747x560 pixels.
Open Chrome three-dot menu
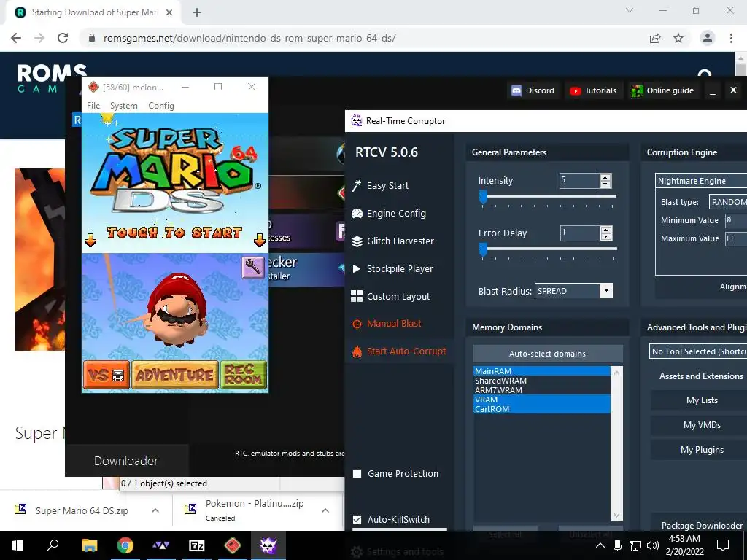pyautogui.click(x=731, y=38)
